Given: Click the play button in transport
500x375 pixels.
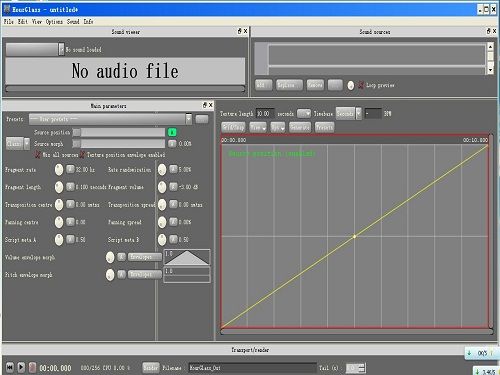Looking at the screenshot, I should [21, 367].
